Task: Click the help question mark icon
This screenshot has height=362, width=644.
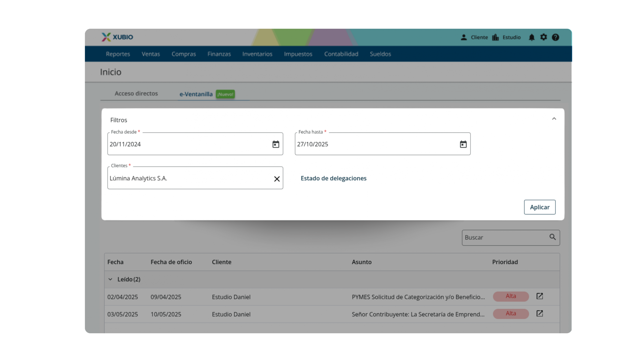Action: click(555, 37)
